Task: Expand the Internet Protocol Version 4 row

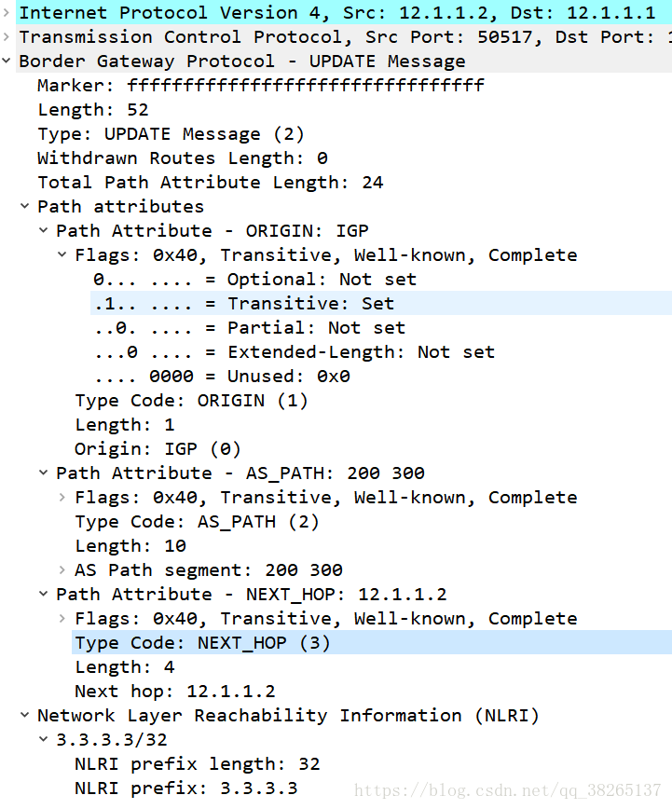Action: [x=7, y=13]
